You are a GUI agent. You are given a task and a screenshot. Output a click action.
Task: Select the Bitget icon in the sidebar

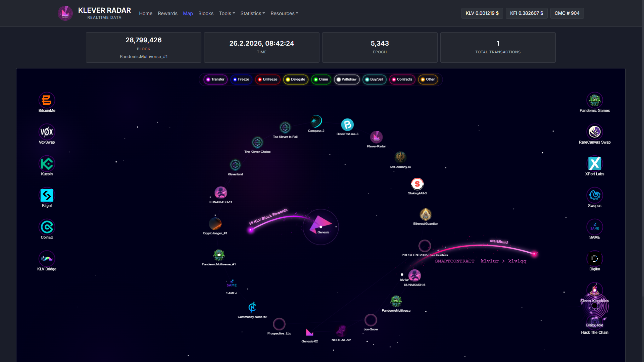(47, 195)
